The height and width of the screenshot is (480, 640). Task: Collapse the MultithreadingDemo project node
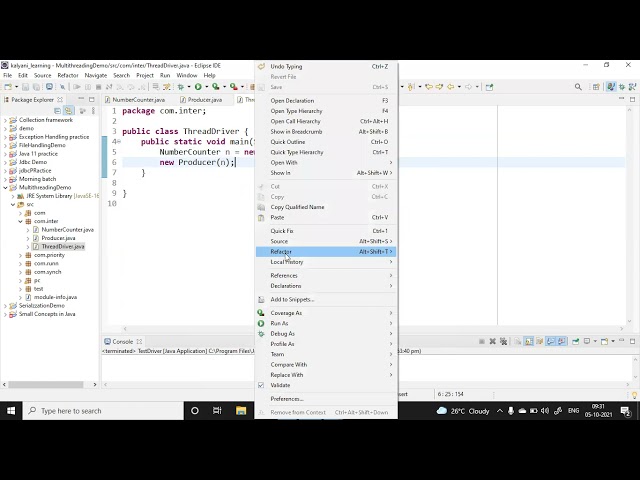(x=5, y=188)
